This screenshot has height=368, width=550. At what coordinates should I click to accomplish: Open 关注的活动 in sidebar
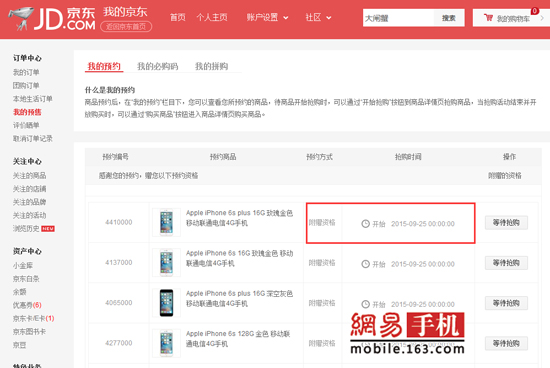[29, 215]
